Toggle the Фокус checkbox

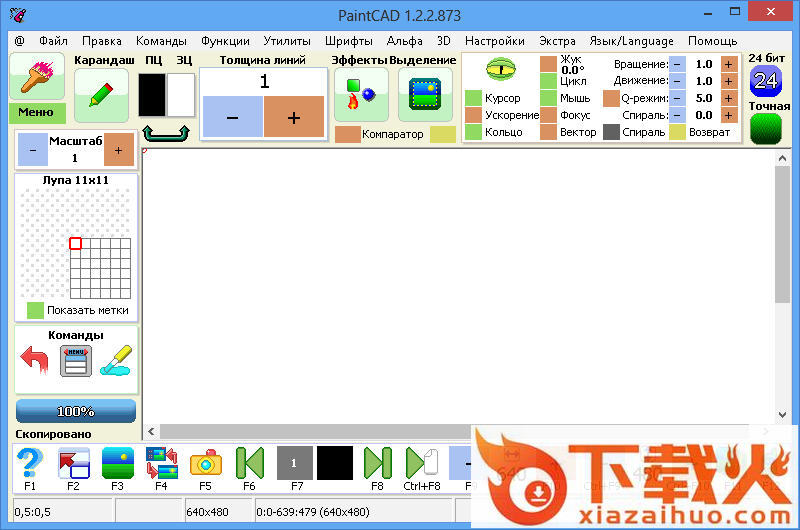tap(548, 115)
